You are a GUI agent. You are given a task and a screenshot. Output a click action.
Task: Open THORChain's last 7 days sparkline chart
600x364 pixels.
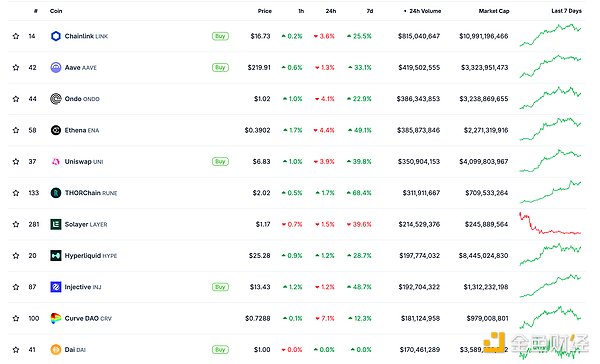coord(550,192)
